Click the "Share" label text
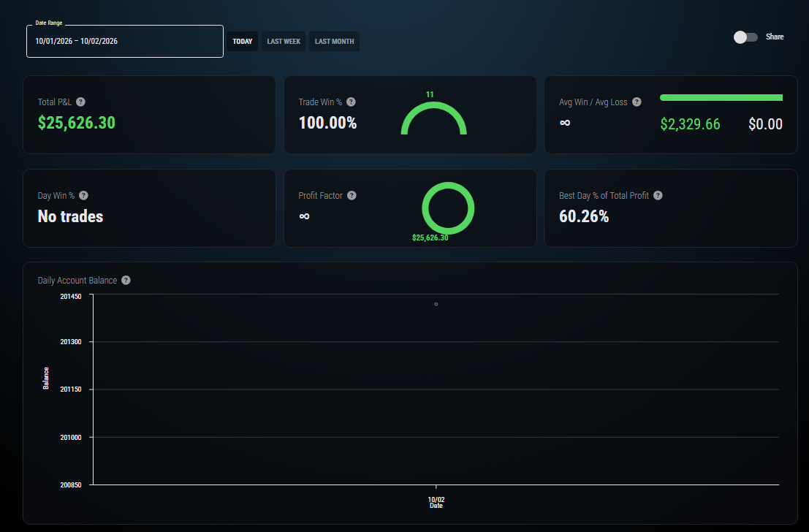 click(775, 37)
